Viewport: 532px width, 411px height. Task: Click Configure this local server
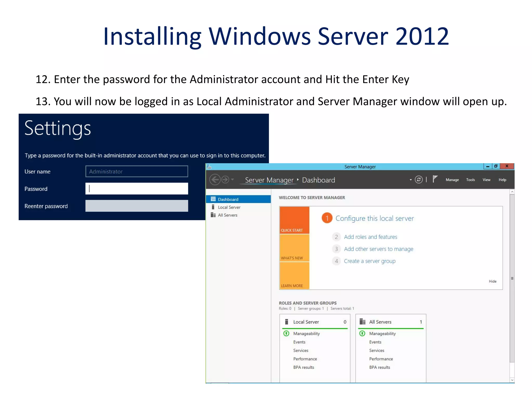coord(375,218)
